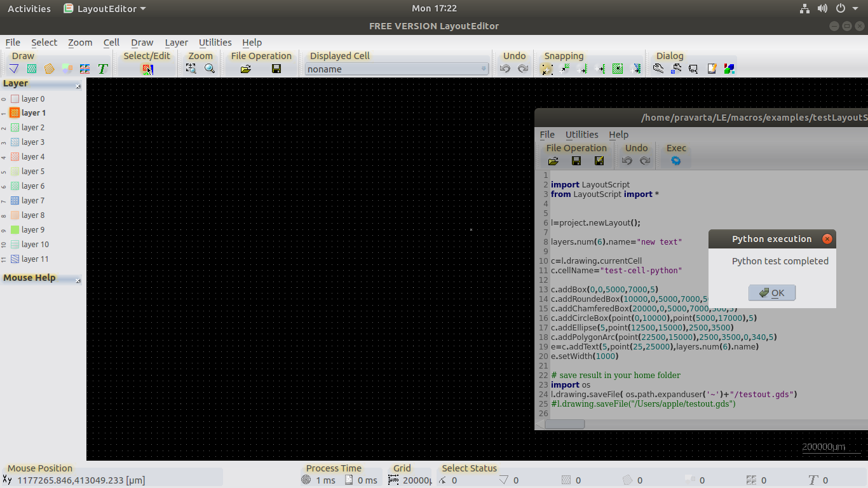Toggle the third Snapping icon with one green line
Screen dimensions: 868x488
[x=583, y=69]
